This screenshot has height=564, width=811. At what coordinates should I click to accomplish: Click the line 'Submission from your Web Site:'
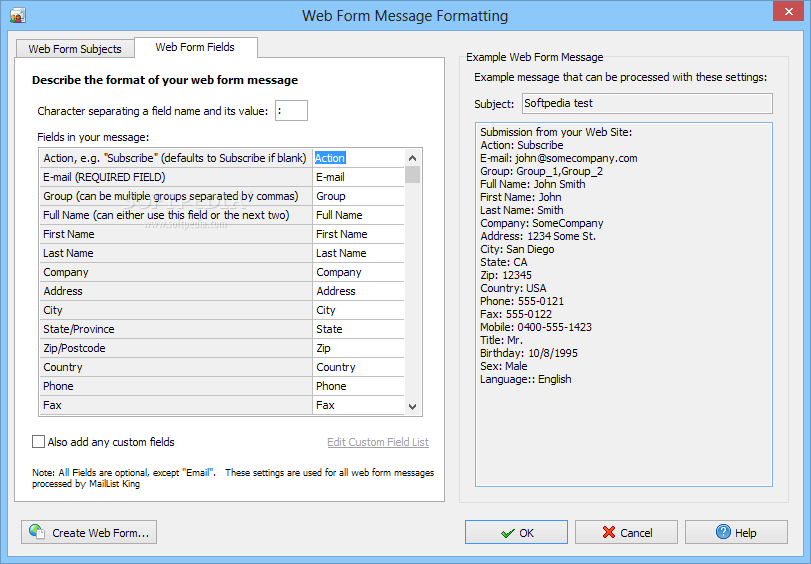tap(556, 132)
